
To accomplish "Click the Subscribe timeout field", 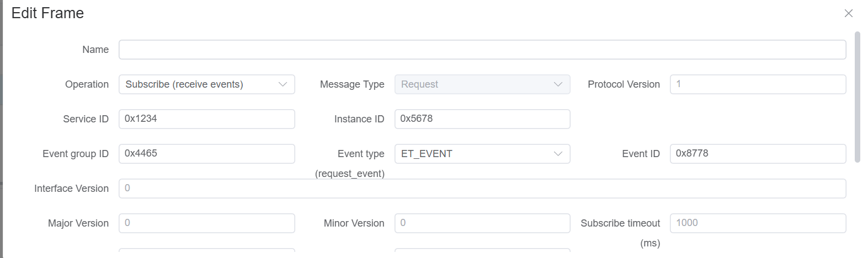I will tap(757, 223).
